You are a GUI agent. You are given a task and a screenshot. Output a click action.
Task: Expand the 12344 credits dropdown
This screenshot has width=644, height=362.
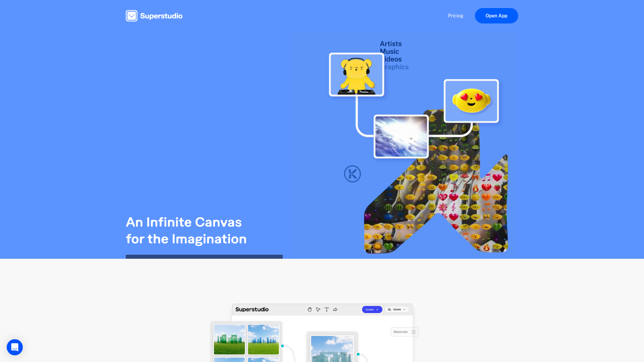[397, 309]
